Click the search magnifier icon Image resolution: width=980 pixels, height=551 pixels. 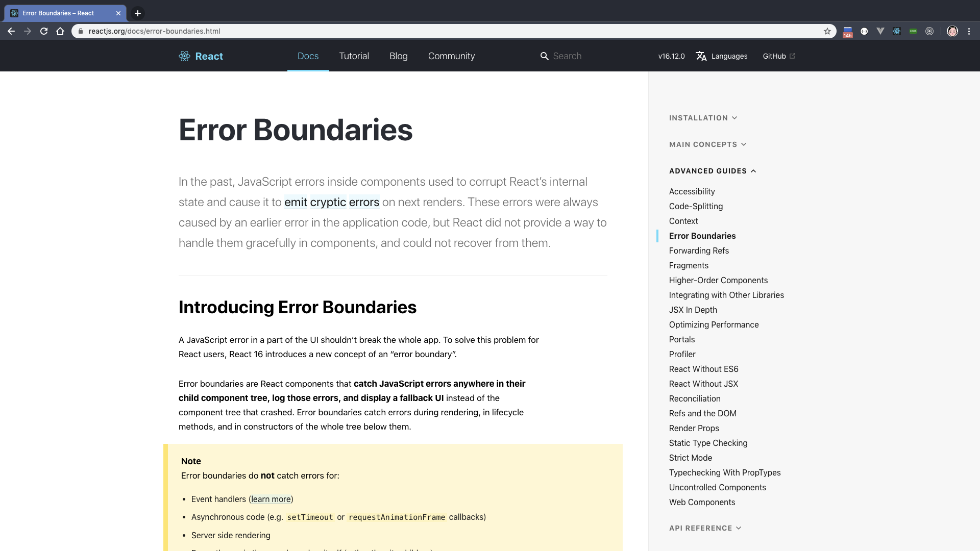pyautogui.click(x=544, y=56)
